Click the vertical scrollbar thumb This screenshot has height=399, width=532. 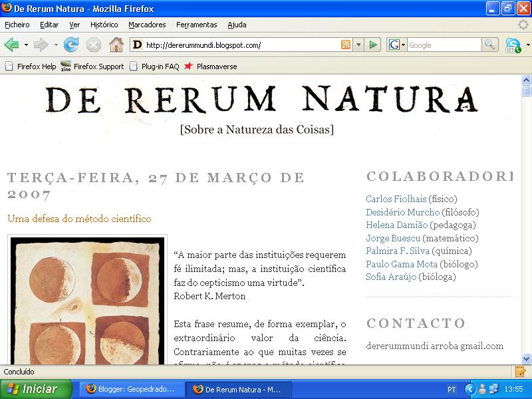(x=526, y=91)
